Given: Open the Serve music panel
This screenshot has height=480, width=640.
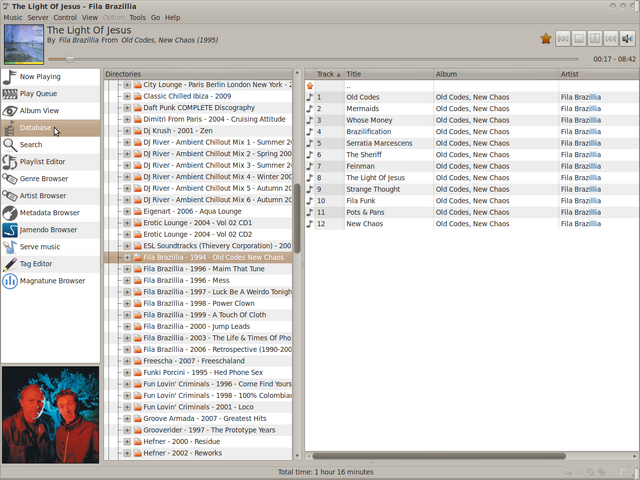Looking at the screenshot, I should (x=50, y=247).
